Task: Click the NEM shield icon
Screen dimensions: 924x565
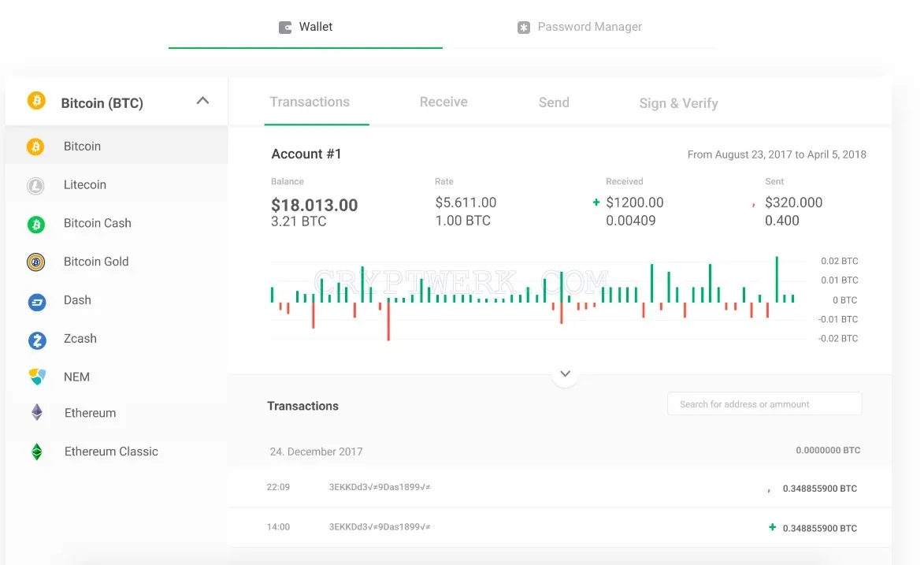Action: pos(37,377)
